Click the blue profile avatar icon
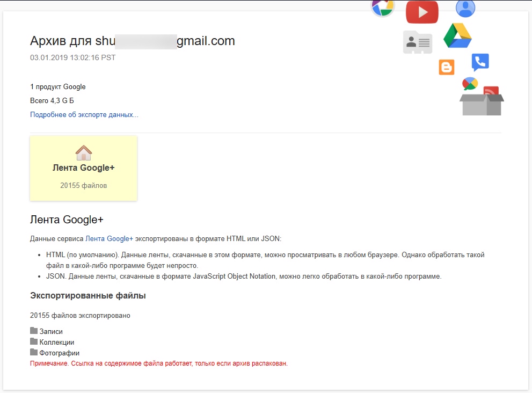This screenshot has width=532, height=393. coord(465,8)
